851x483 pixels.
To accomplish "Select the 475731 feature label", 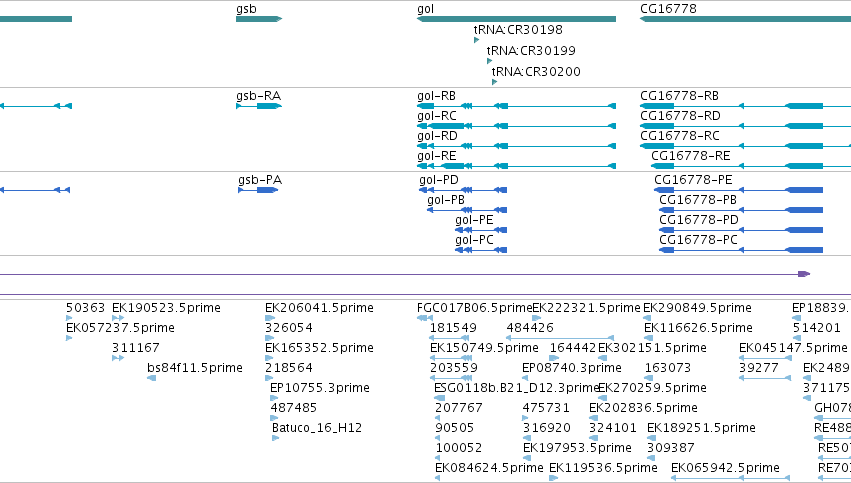I will pos(546,408).
